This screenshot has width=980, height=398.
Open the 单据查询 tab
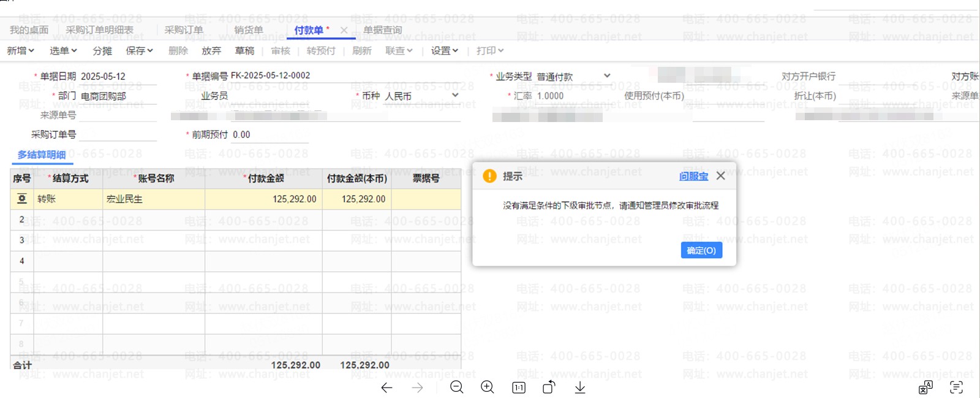(383, 30)
